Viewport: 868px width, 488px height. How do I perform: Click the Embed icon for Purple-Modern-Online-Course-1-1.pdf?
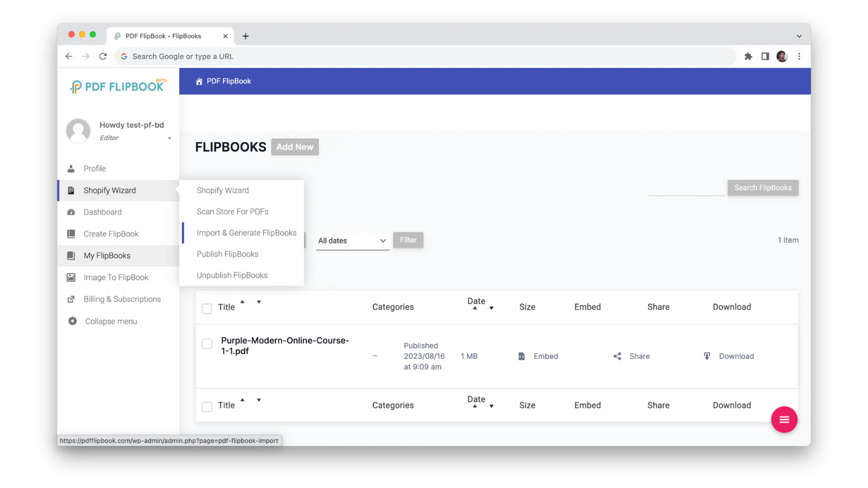tap(521, 356)
